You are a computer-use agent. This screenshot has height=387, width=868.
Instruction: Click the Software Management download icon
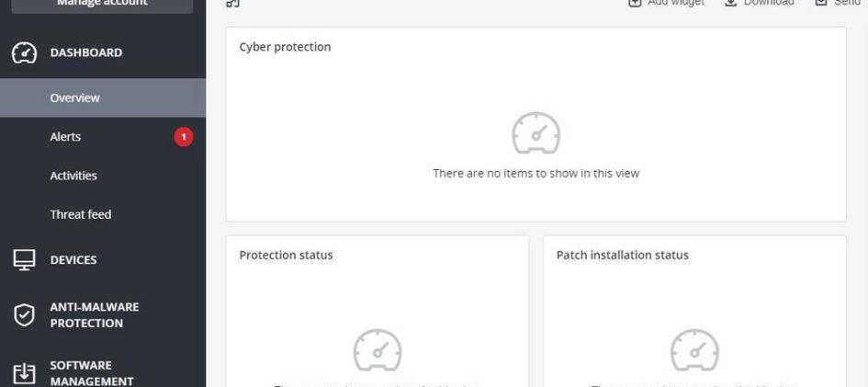coord(24,373)
